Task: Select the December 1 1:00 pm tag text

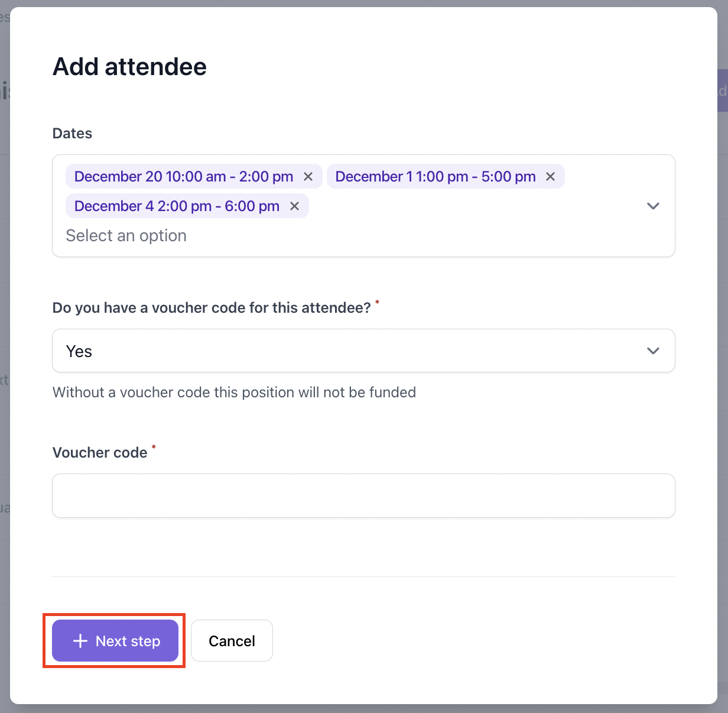Action: tap(435, 177)
